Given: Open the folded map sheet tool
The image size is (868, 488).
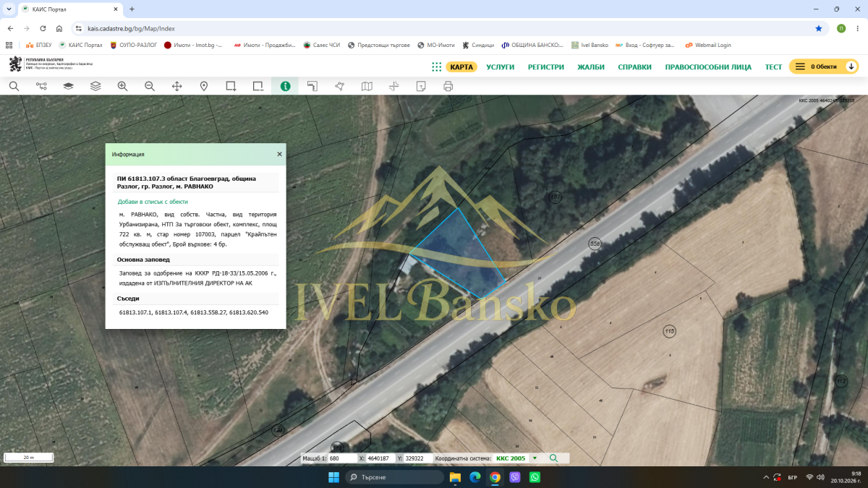Looking at the screenshot, I should click(x=367, y=86).
